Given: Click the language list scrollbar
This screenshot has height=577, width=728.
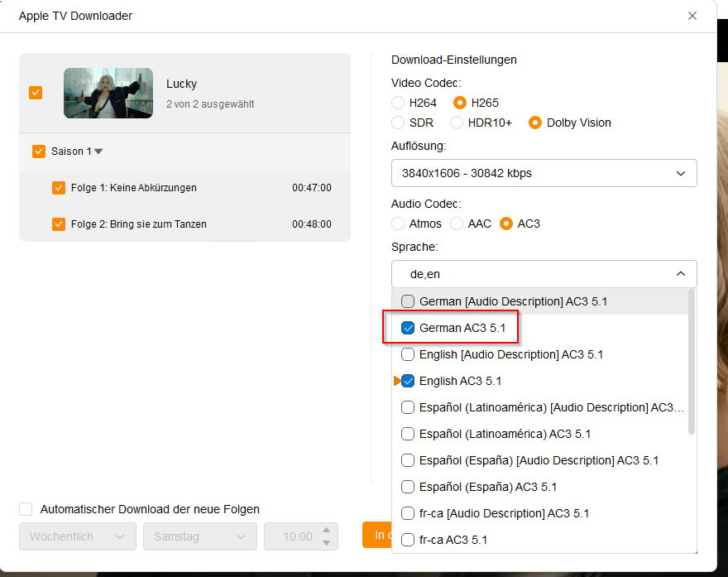Looking at the screenshot, I should pyautogui.click(x=692, y=362).
